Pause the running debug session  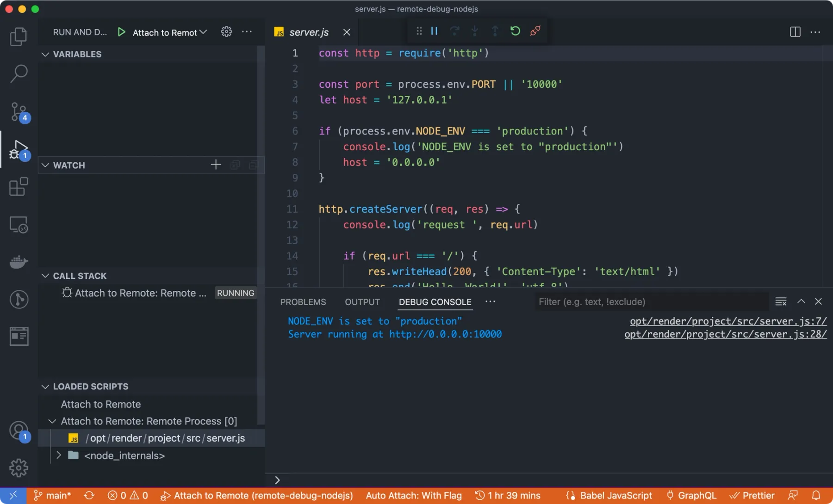pos(434,31)
